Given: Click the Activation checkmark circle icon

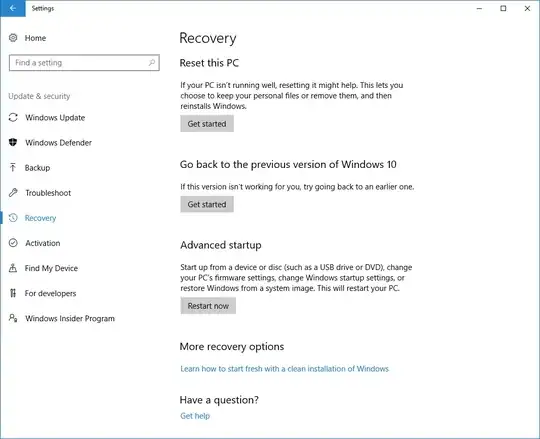Looking at the screenshot, I should [x=13, y=243].
